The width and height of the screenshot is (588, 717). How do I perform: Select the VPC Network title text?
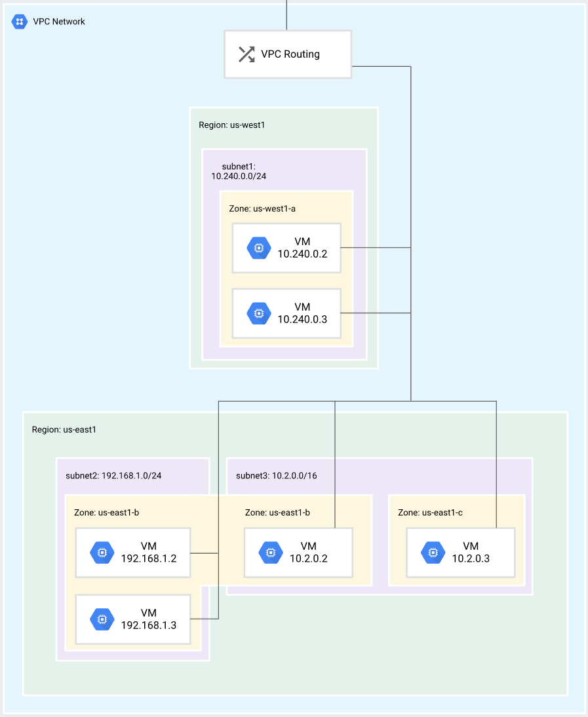click(59, 22)
